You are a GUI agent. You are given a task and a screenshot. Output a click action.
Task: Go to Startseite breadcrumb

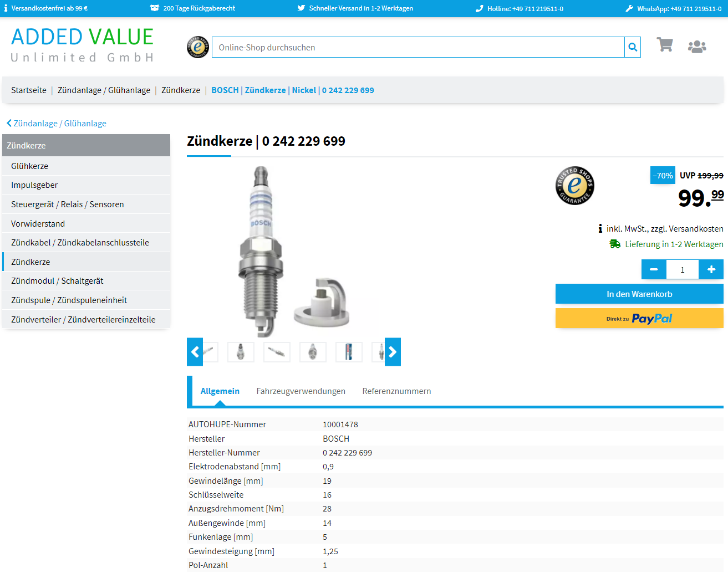[29, 90]
